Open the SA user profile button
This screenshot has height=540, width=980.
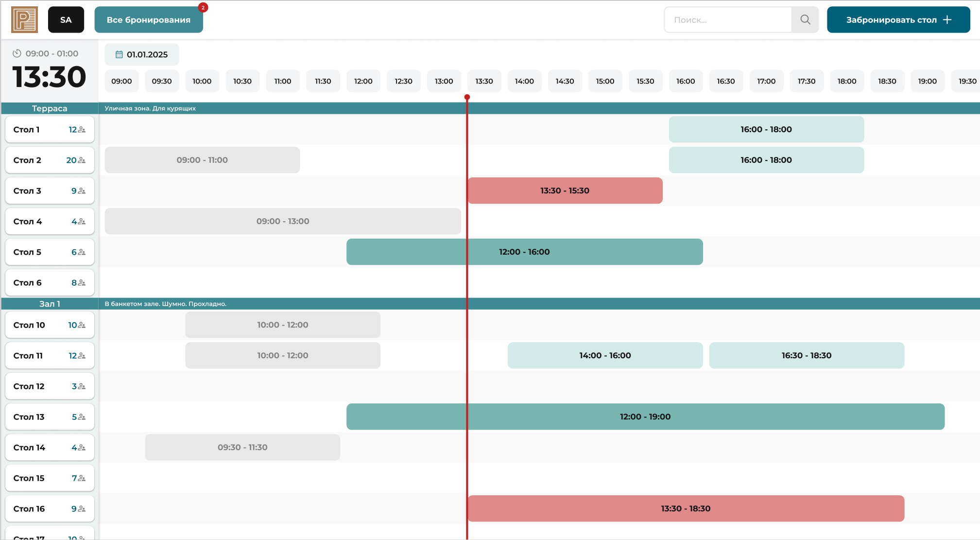click(66, 20)
